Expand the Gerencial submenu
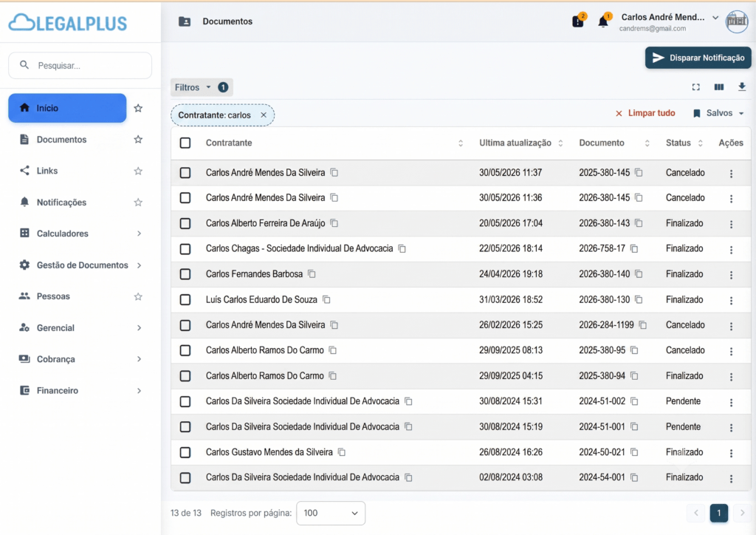Image resolution: width=756 pixels, height=535 pixels. (x=139, y=328)
